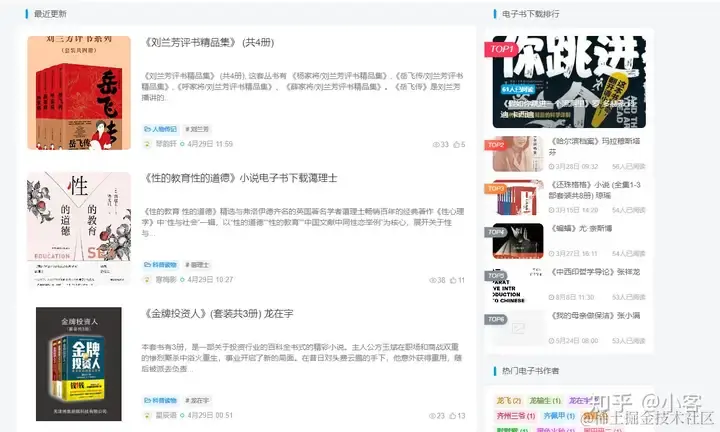
Task: Open 《我的母亲做保洁》 ranking entry
Action: tap(596, 316)
